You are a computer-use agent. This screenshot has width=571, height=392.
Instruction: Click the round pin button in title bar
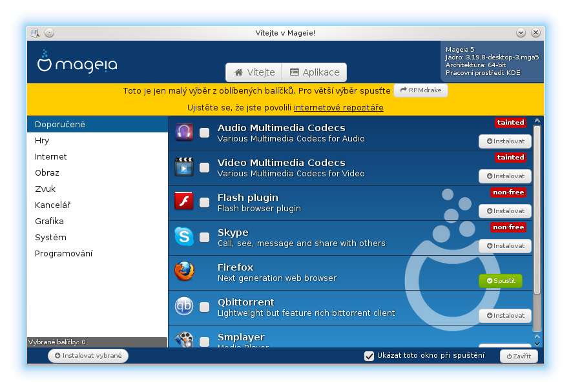point(50,33)
